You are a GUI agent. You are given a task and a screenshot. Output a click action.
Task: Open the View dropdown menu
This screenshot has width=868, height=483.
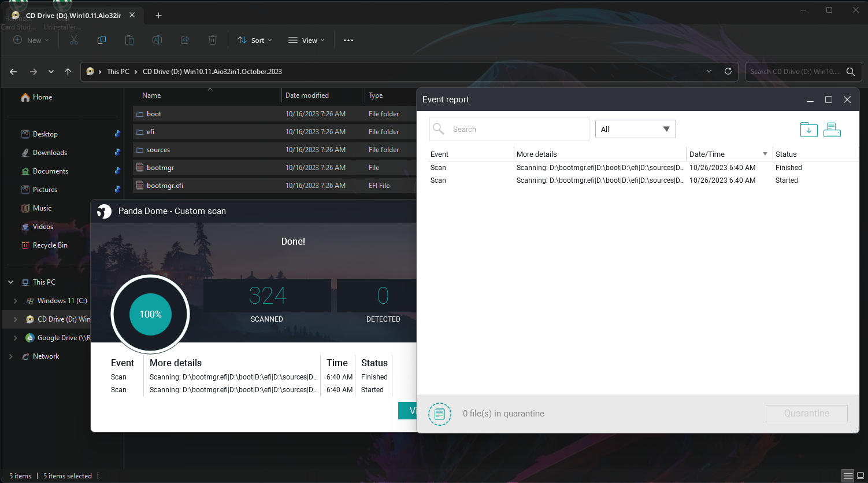click(x=306, y=40)
